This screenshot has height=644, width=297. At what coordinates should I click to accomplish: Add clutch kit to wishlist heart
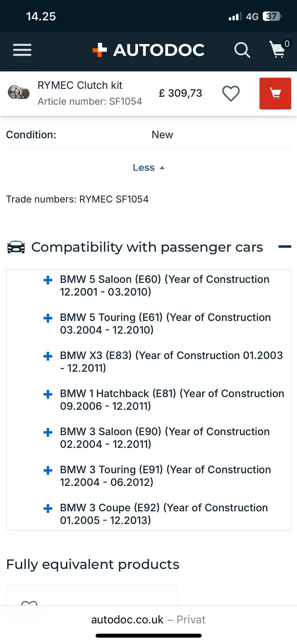coord(231,93)
